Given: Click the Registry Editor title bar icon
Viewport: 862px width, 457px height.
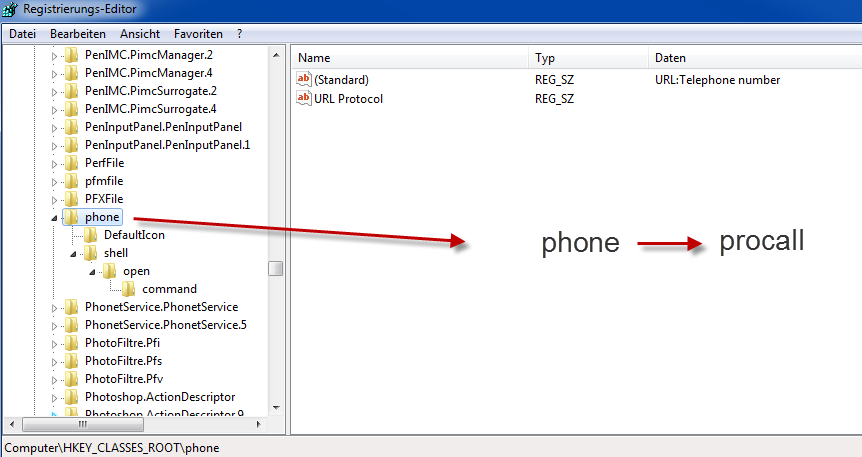Looking at the screenshot, I should pyautogui.click(x=11, y=10).
